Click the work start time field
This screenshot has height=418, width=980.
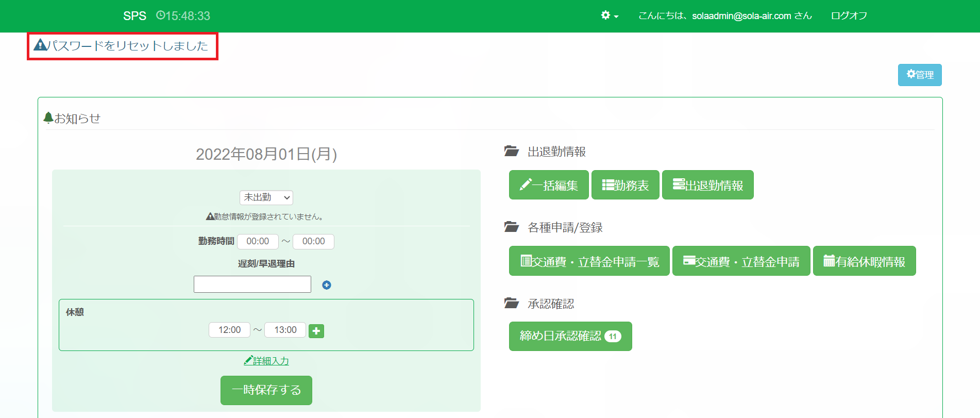point(258,241)
